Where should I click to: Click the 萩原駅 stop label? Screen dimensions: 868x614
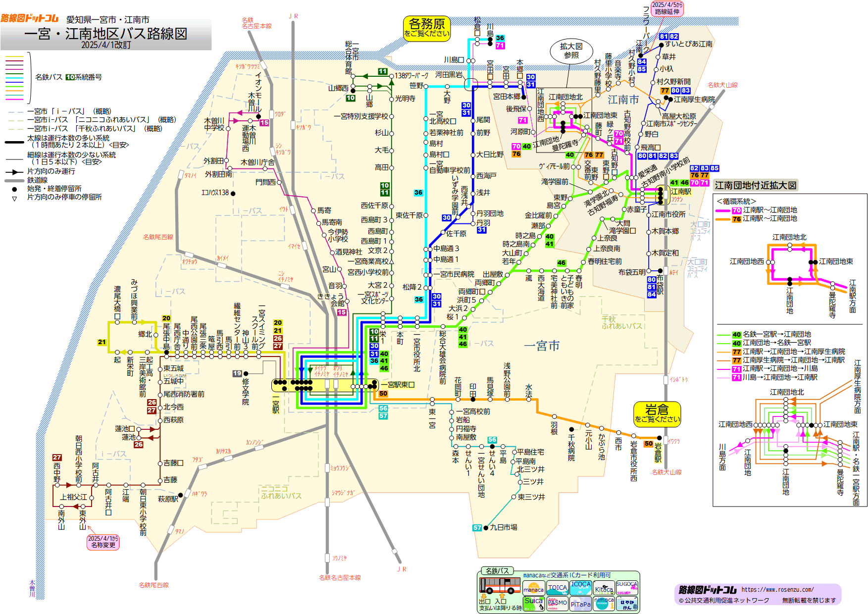pyautogui.click(x=168, y=499)
